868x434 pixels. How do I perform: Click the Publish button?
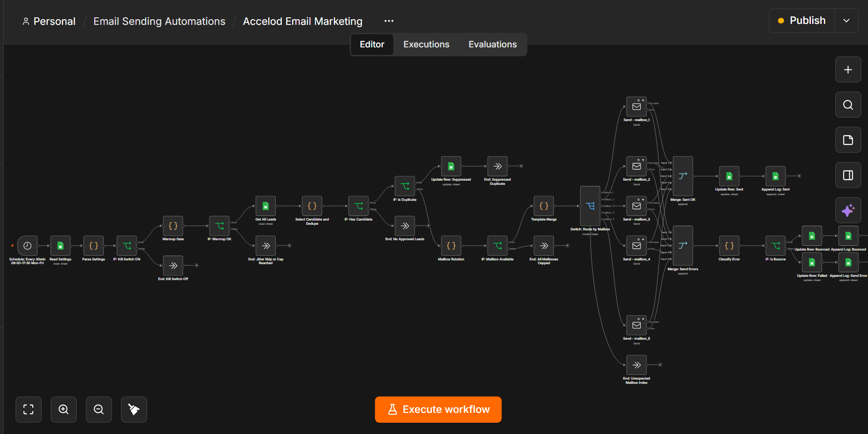pos(802,21)
